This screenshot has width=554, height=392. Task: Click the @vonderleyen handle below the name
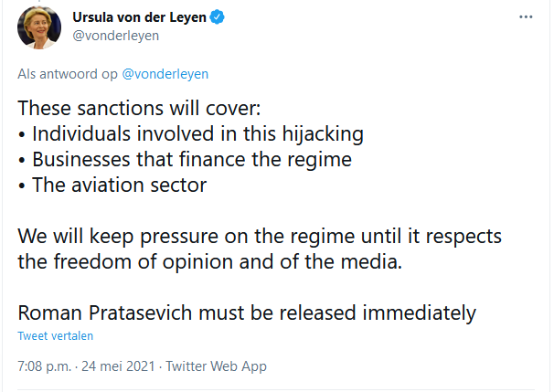tap(116, 36)
